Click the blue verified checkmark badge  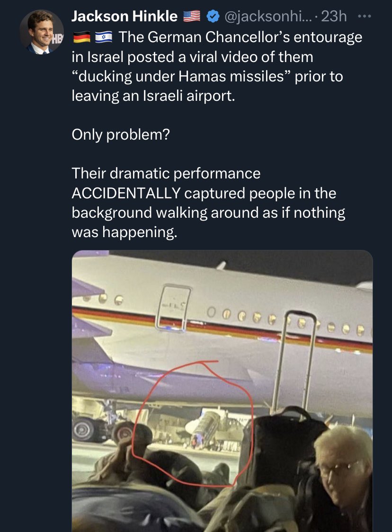coord(214,17)
